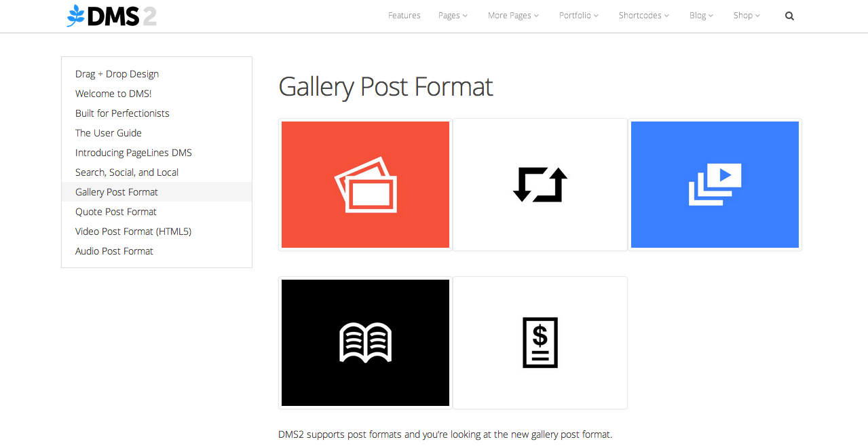Open the black open-book thumbnail
The width and height of the screenshot is (868, 448).
tap(365, 343)
